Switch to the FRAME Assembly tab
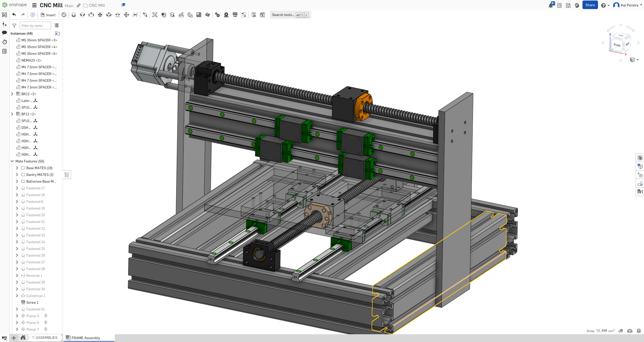Screen dimensions: 644x342 (x=85, y=338)
